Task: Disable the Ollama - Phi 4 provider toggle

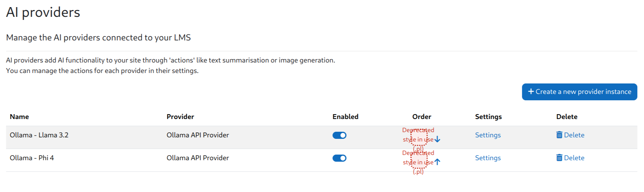Action: [x=340, y=158]
